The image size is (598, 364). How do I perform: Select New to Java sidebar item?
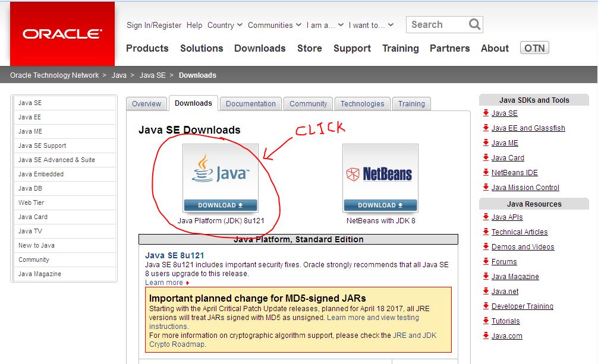(64, 245)
